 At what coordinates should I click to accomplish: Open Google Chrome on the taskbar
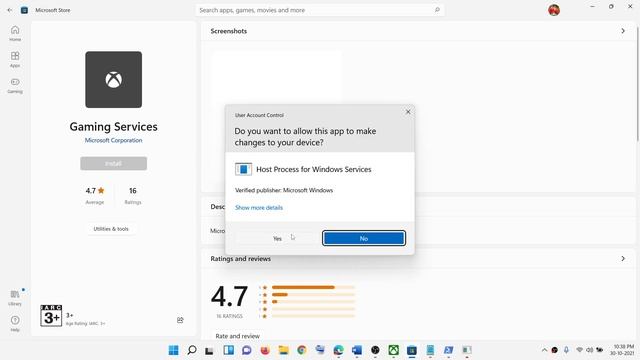click(302, 350)
